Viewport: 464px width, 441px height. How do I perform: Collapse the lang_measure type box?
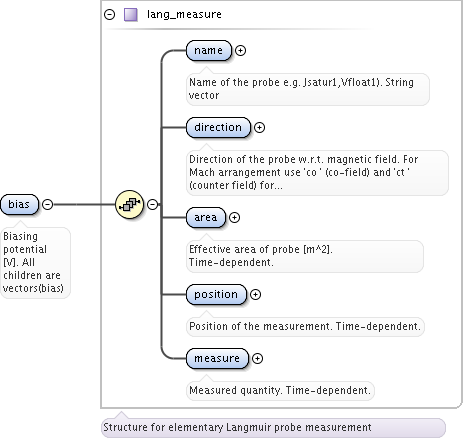109,15
